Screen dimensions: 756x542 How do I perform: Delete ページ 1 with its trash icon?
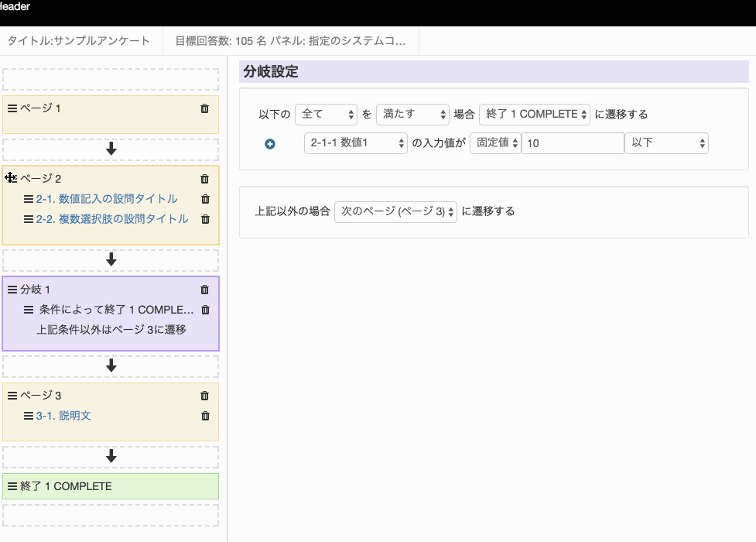tap(204, 108)
